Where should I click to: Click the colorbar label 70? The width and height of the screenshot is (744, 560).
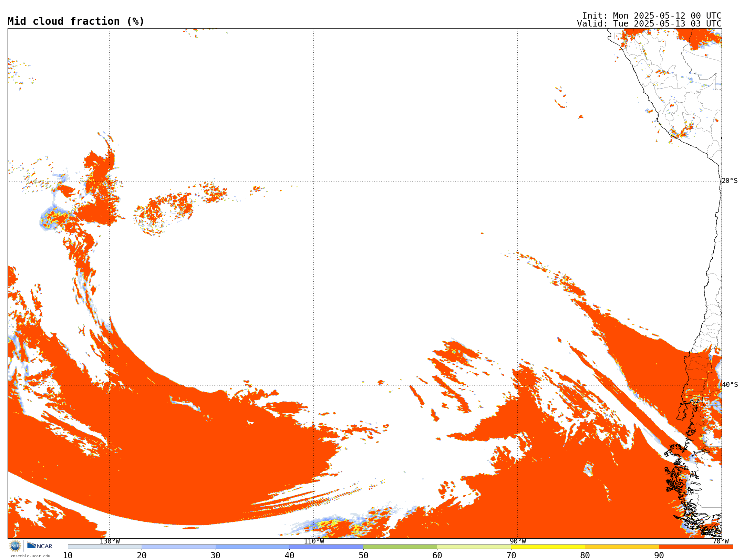(x=511, y=555)
